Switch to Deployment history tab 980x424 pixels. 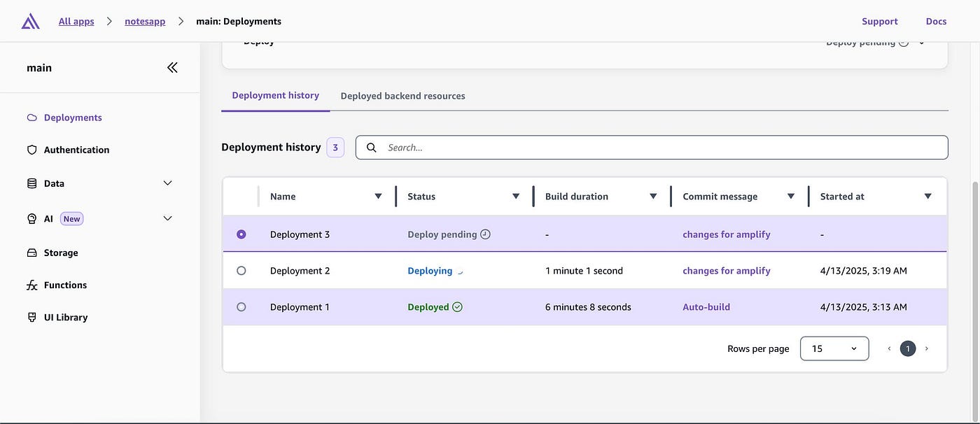pyautogui.click(x=276, y=96)
